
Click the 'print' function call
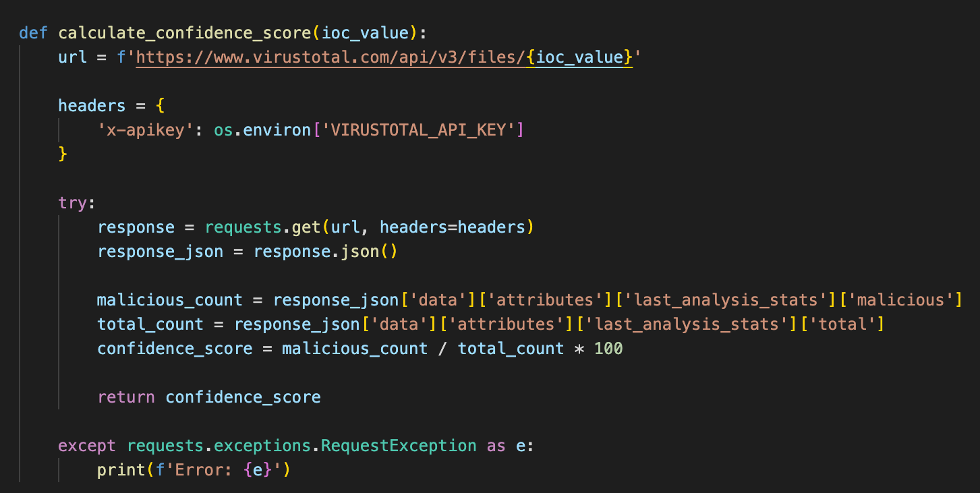[x=121, y=470]
